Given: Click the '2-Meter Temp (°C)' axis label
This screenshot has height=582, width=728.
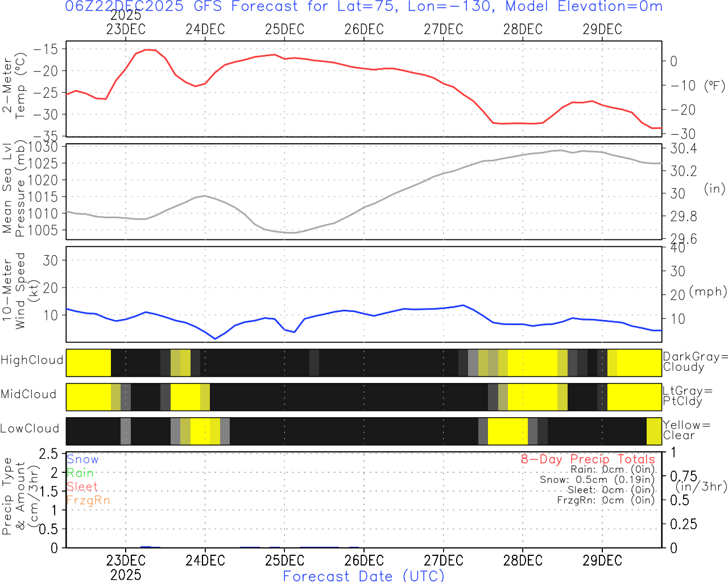Looking at the screenshot, I should pyautogui.click(x=14, y=86).
